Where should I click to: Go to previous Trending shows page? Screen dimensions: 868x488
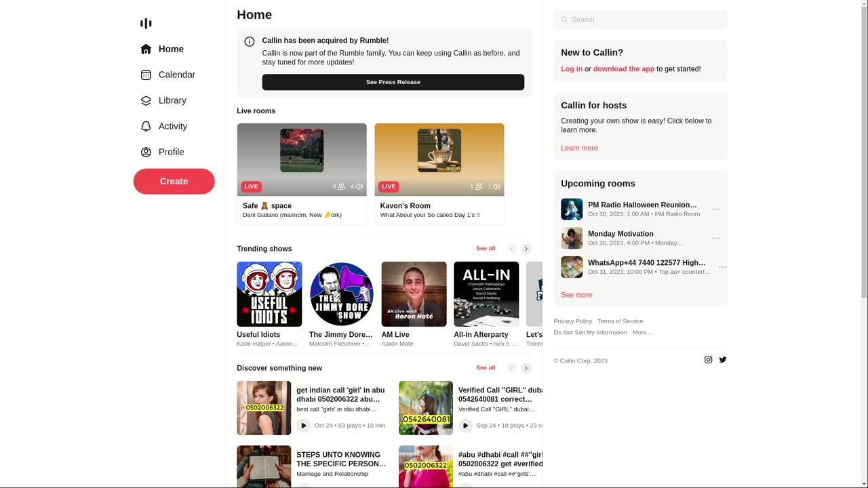point(512,249)
